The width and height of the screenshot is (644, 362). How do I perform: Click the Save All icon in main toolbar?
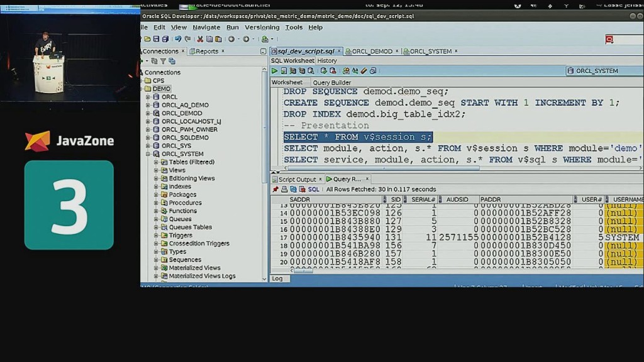(165, 39)
